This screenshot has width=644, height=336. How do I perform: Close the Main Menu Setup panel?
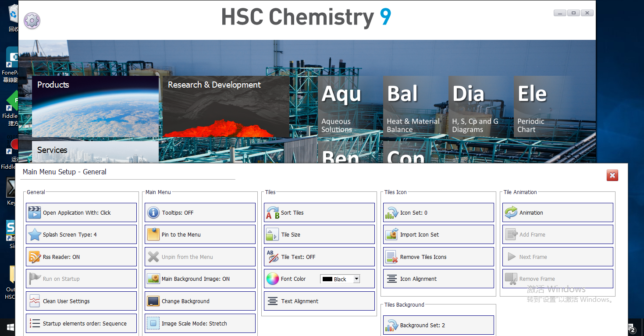click(x=612, y=175)
